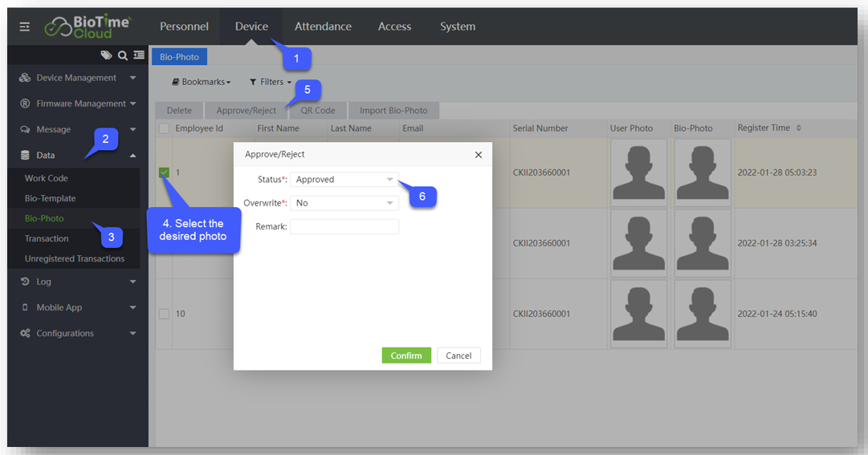
Task: Uncheck the checkbox for employee 1
Action: click(x=164, y=173)
